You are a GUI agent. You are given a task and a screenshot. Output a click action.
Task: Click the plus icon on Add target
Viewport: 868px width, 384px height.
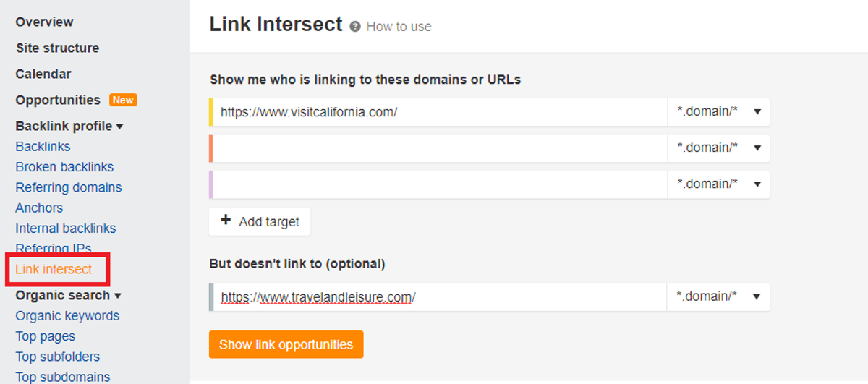point(226,221)
